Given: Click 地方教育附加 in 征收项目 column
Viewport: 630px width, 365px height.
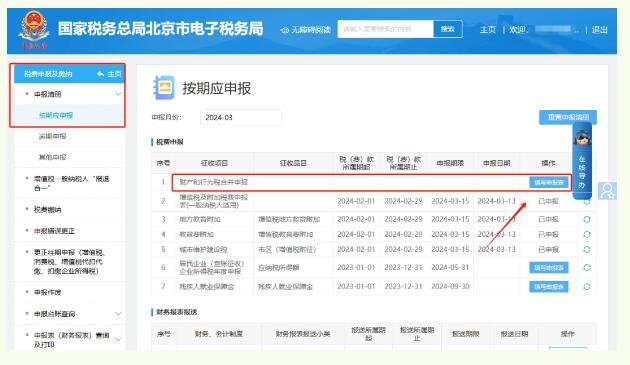Looking at the screenshot, I should pos(200,219).
